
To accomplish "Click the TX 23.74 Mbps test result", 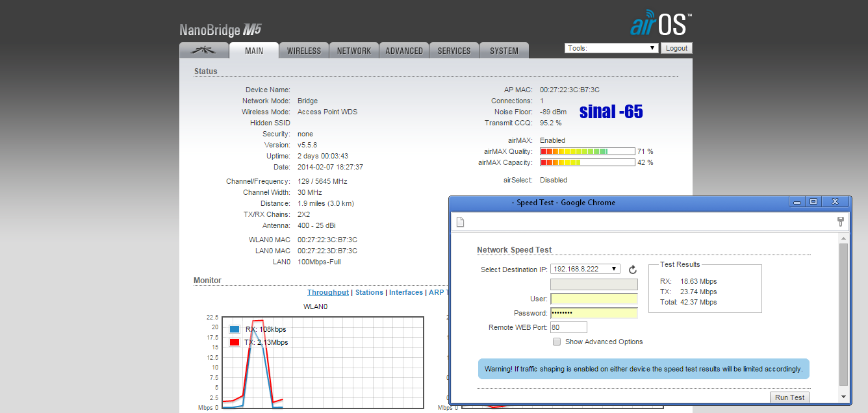I will point(689,292).
